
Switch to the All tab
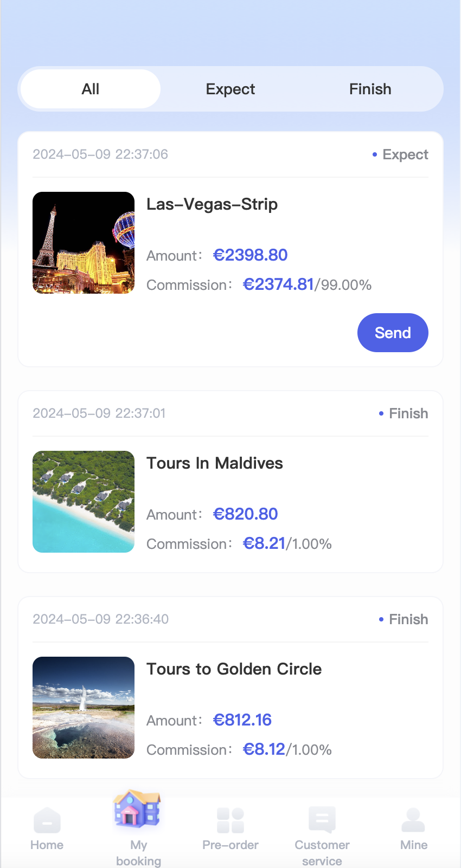coord(91,89)
